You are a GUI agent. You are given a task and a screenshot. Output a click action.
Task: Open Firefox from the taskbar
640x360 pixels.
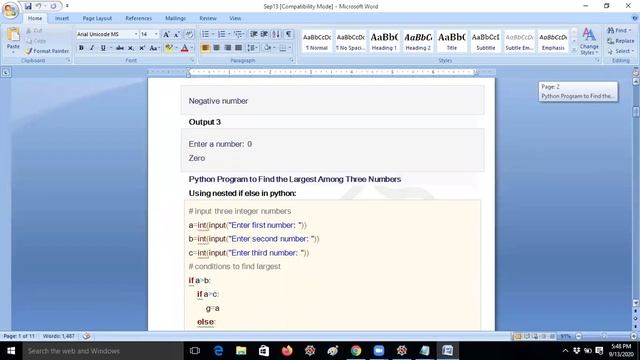click(287, 351)
